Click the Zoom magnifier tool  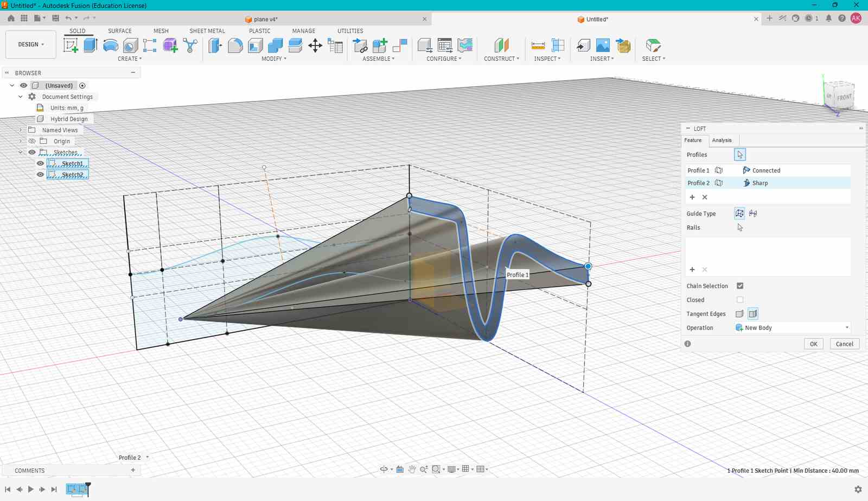coord(424,469)
